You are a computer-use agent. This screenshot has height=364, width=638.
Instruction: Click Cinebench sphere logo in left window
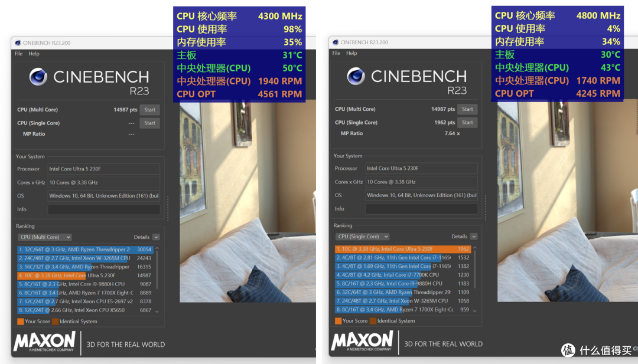(x=38, y=77)
